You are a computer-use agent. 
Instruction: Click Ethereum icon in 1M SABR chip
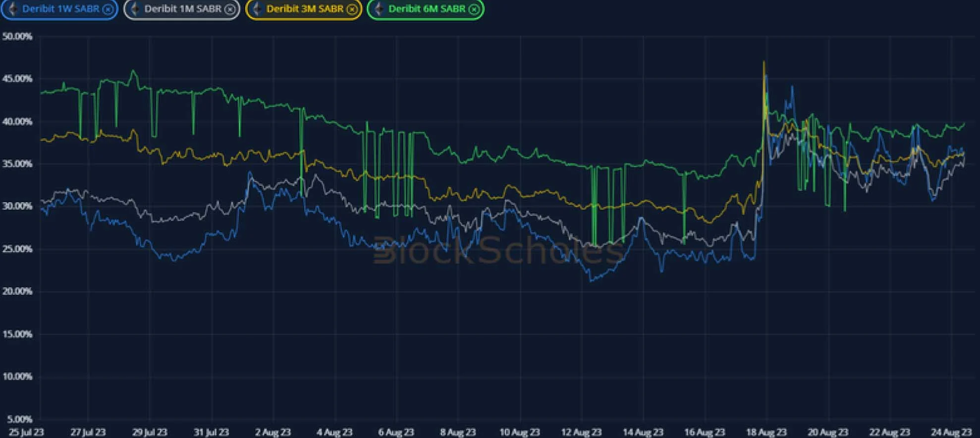pos(135,9)
